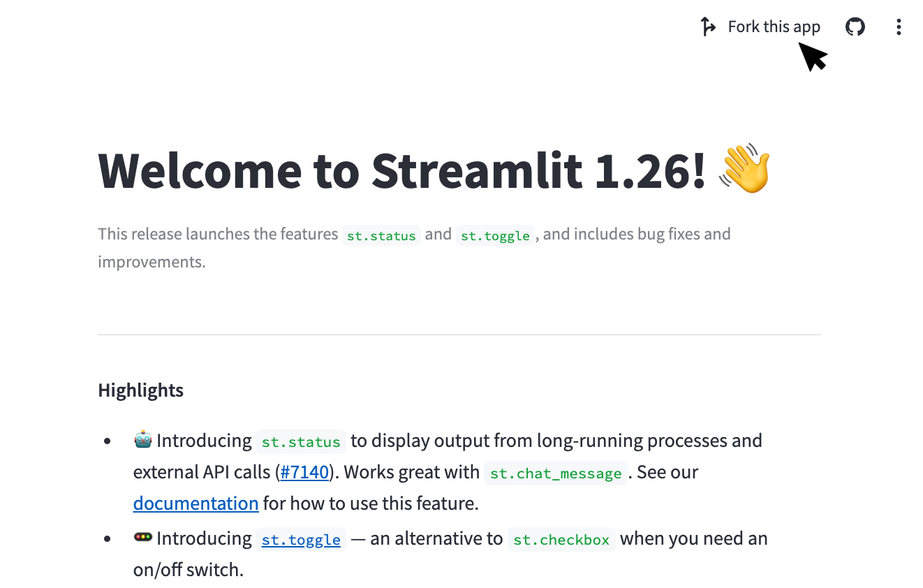Viewport: 923px width, 588px height.
Task: Open the #7140 pull request link
Action: click(x=304, y=472)
